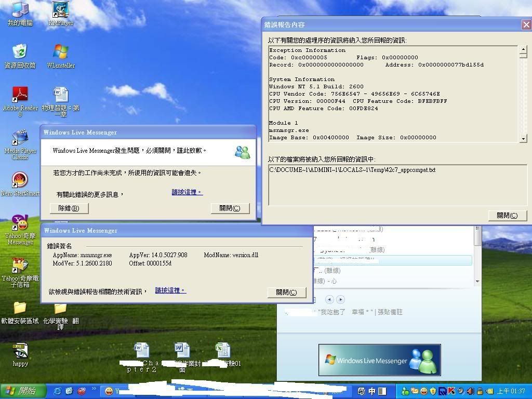Viewport: 532px width, 399px height.
Task: Open the KMPlayer desktop shortcut
Action: click(61, 10)
